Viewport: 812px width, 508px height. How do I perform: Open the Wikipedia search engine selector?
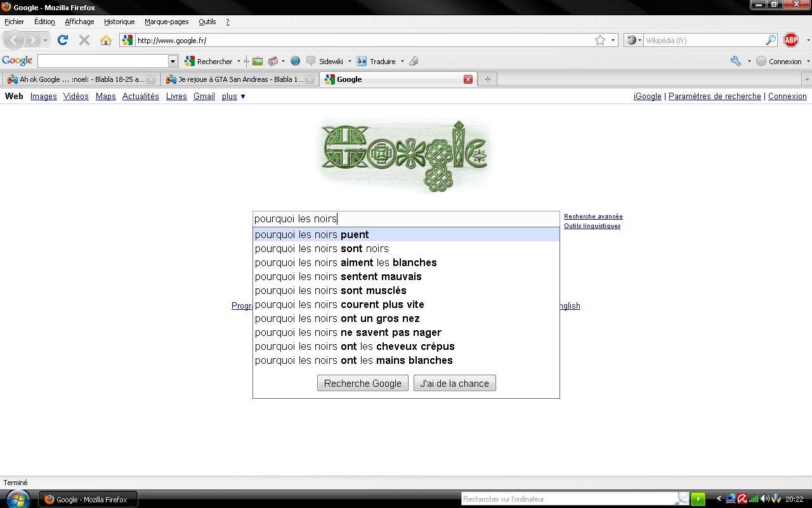634,40
